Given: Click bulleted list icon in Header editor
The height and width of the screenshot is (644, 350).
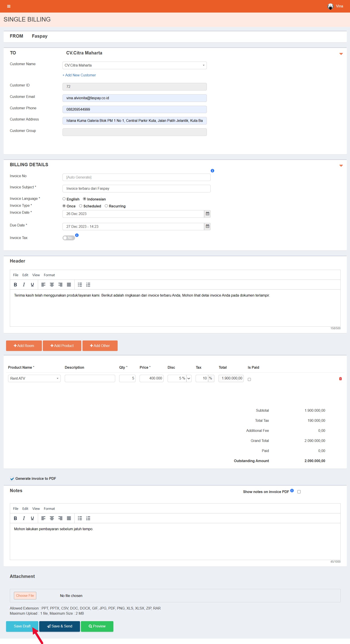Looking at the screenshot, I should coord(80,284).
